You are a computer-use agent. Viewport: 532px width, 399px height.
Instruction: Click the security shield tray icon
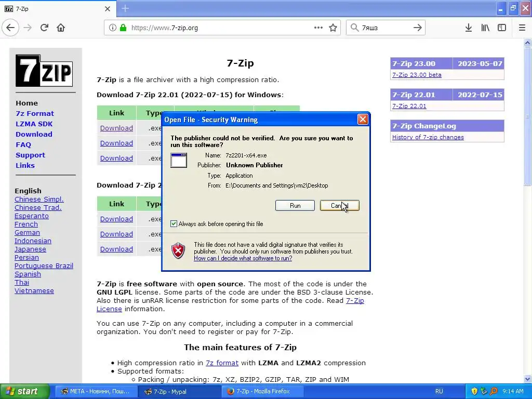(x=474, y=392)
